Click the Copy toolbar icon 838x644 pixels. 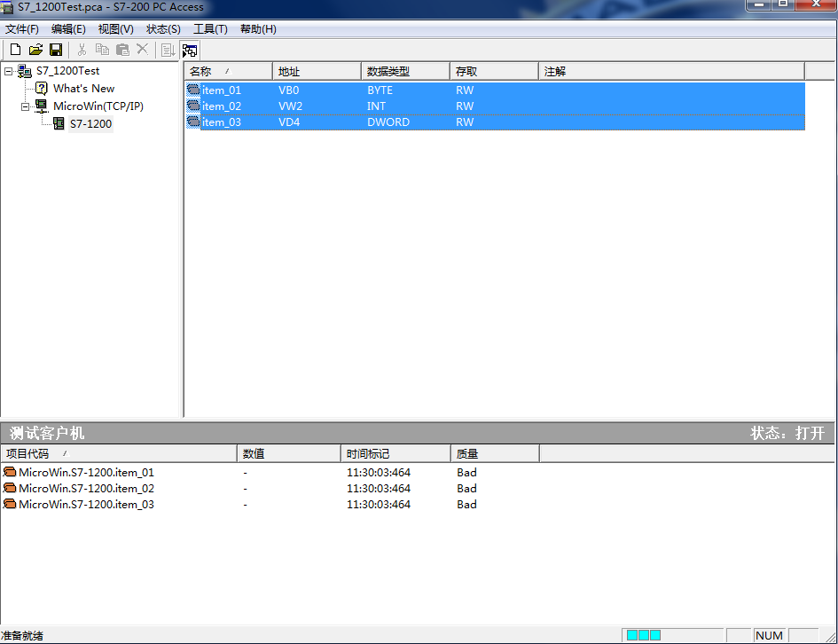point(102,50)
